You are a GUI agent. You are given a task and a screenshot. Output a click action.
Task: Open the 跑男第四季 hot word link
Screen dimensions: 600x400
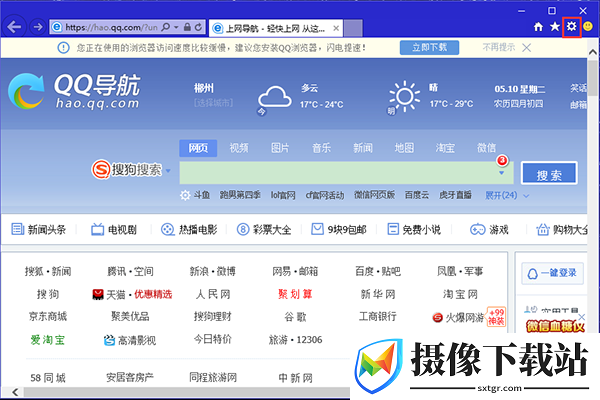[240, 195]
